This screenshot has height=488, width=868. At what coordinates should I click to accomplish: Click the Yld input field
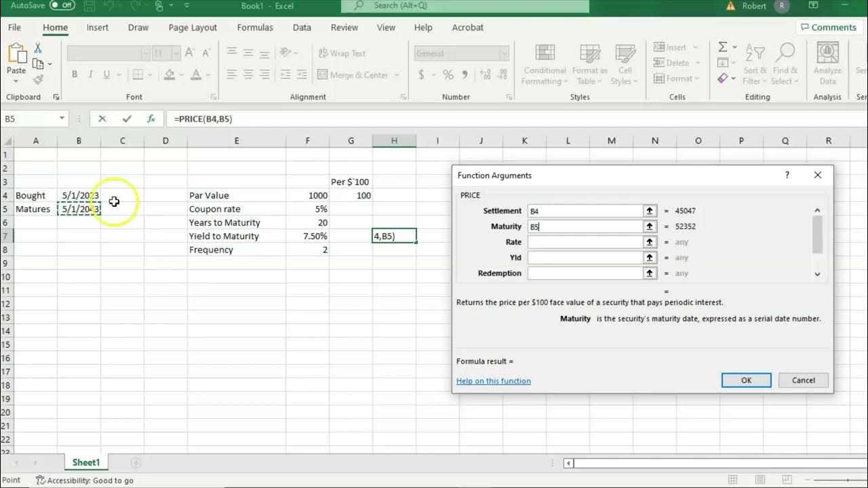pyautogui.click(x=585, y=258)
